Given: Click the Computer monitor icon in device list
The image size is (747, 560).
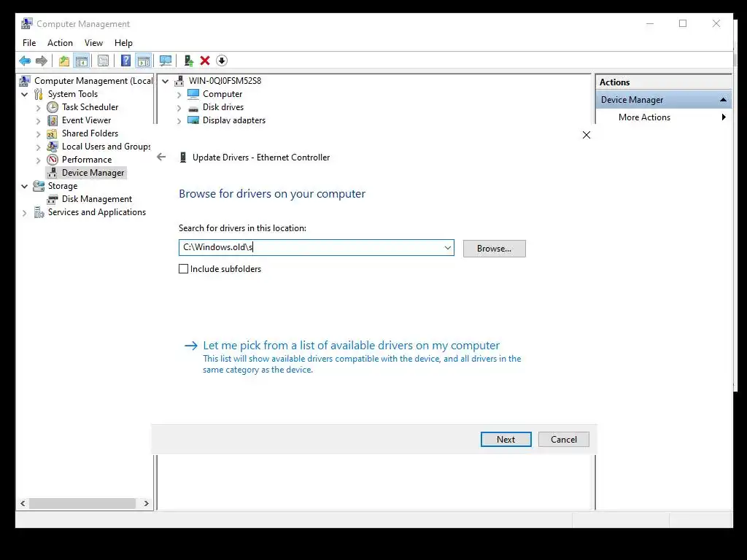Looking at the screenshot, I should pos(193,94).
